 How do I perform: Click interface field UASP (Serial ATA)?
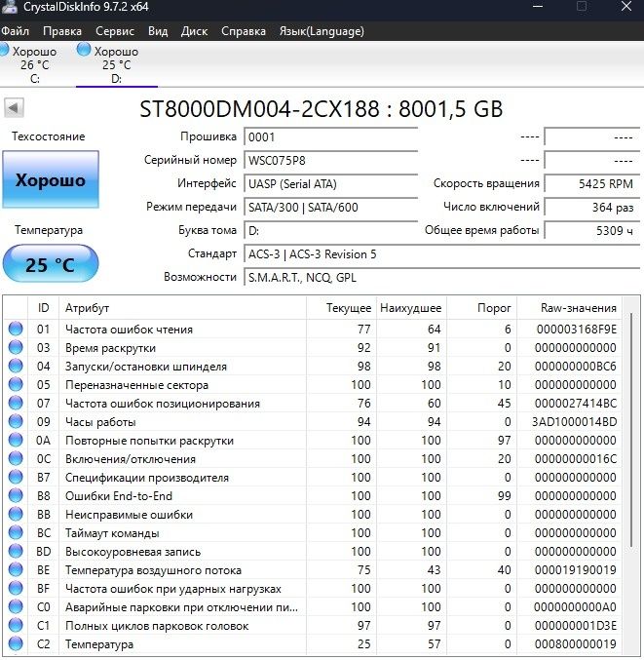click(x=330, y=184)
